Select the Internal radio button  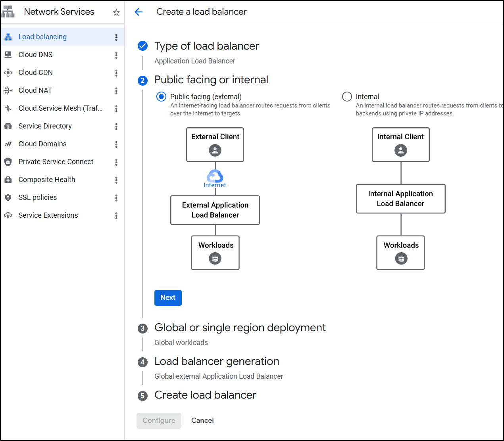point(347,97)
